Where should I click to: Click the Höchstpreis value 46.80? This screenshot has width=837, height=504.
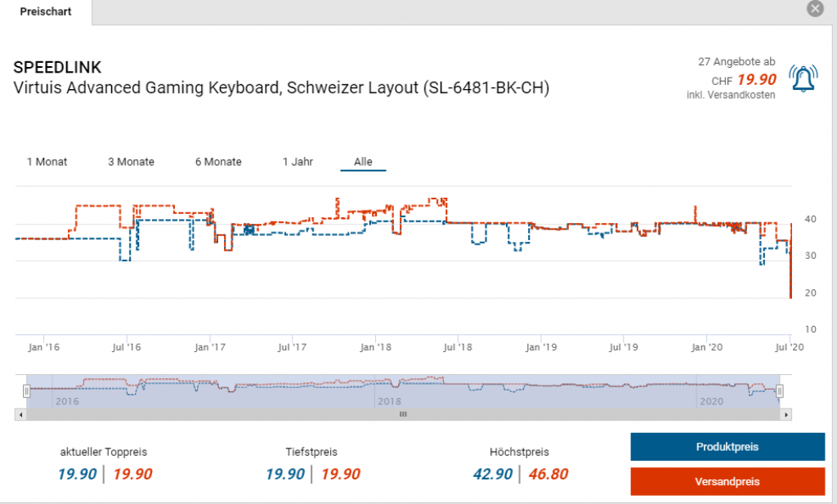tap(548, 475)
